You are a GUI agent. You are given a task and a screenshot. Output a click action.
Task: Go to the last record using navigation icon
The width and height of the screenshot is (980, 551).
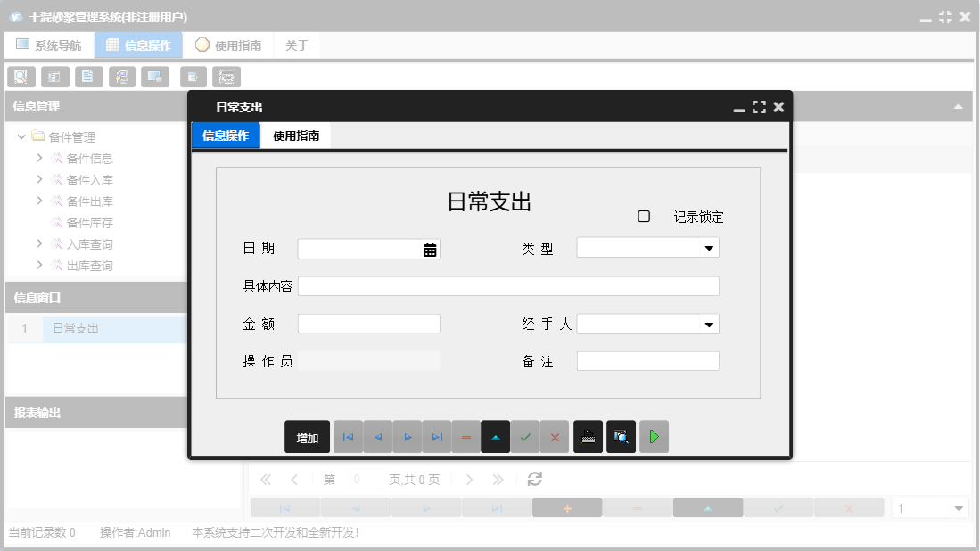tap(436, 436)
